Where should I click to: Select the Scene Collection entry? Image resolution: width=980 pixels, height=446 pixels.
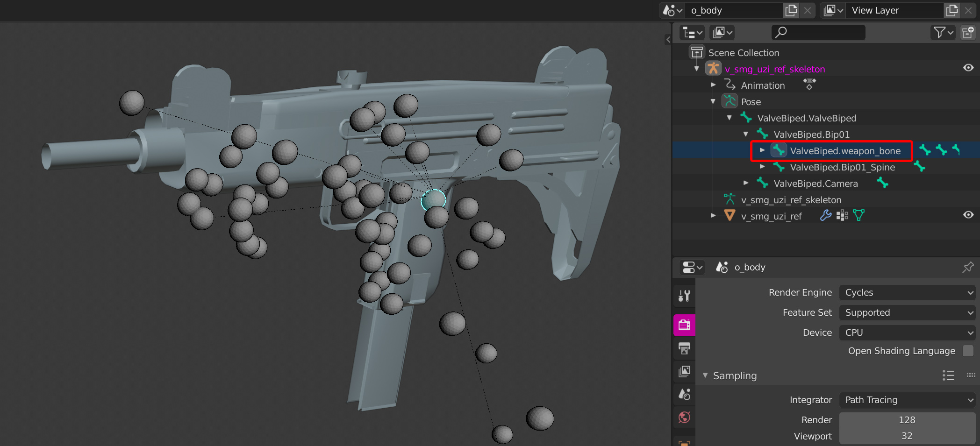pyautogui.click(x=744, y=53)
